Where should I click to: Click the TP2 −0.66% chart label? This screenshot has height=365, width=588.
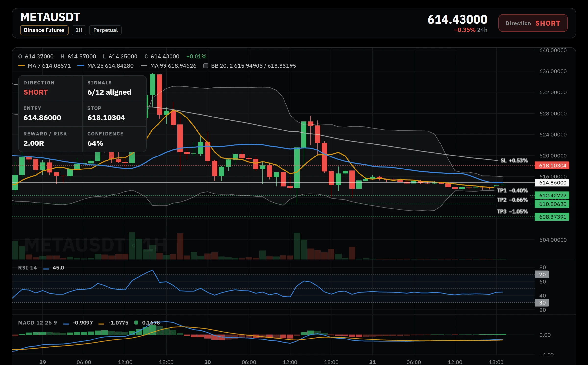click(512, 200)
